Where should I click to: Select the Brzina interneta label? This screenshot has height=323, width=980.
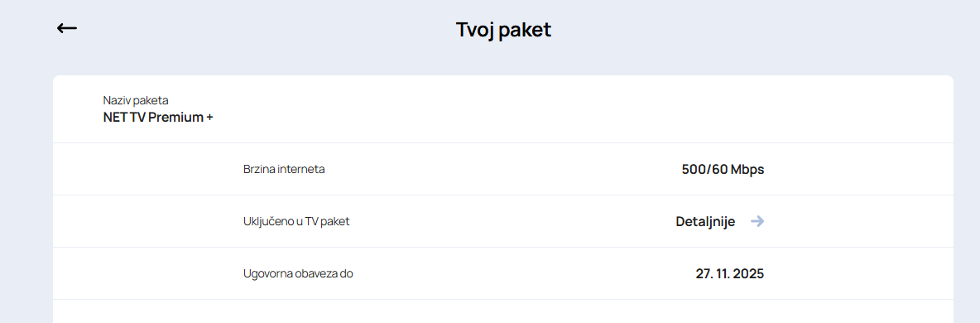pyautogui.click(x=284, y=169)
